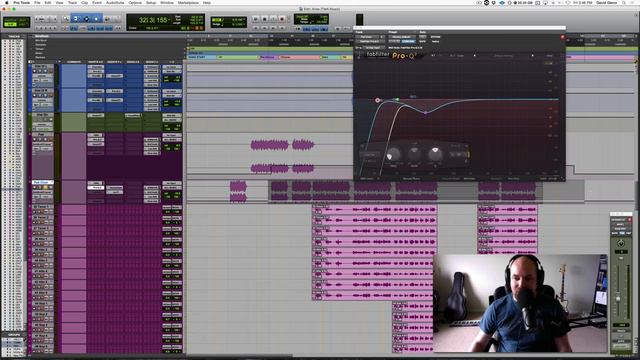Mute the purple Pad track
Image resolution: width=640 pixels, height=360 pixels.
(x=50, y=140)
